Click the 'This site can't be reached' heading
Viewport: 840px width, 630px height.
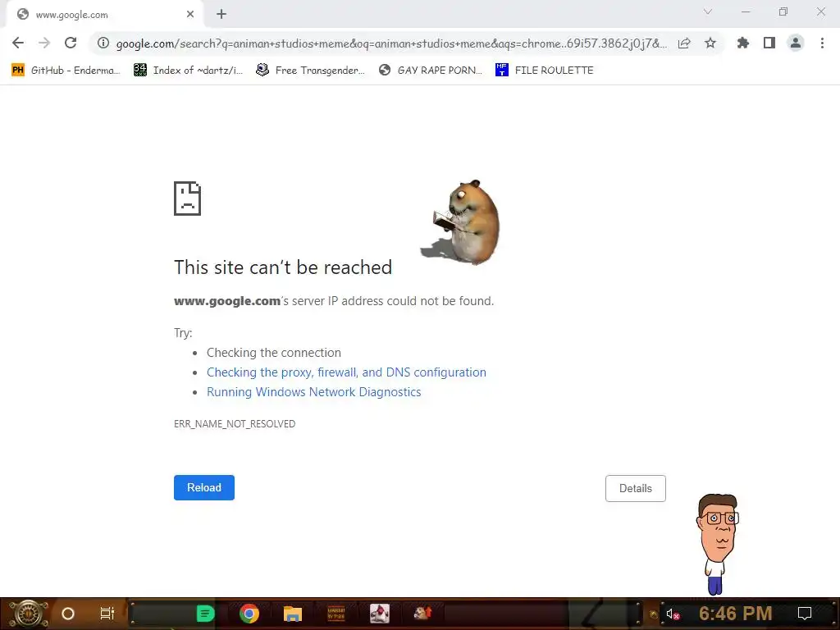tap(283, 267)
